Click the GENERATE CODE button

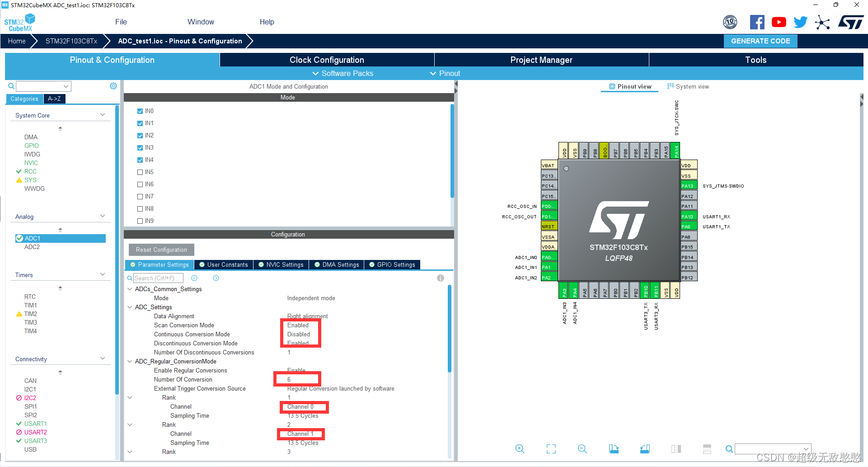pyautogui.click(x=760, y=41)
